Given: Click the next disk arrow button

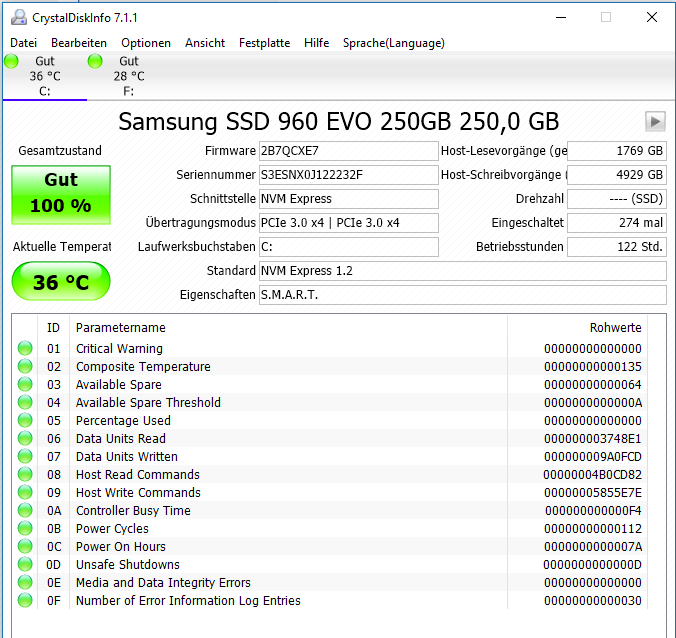Looking at the screenshot, I should [655, 121].
